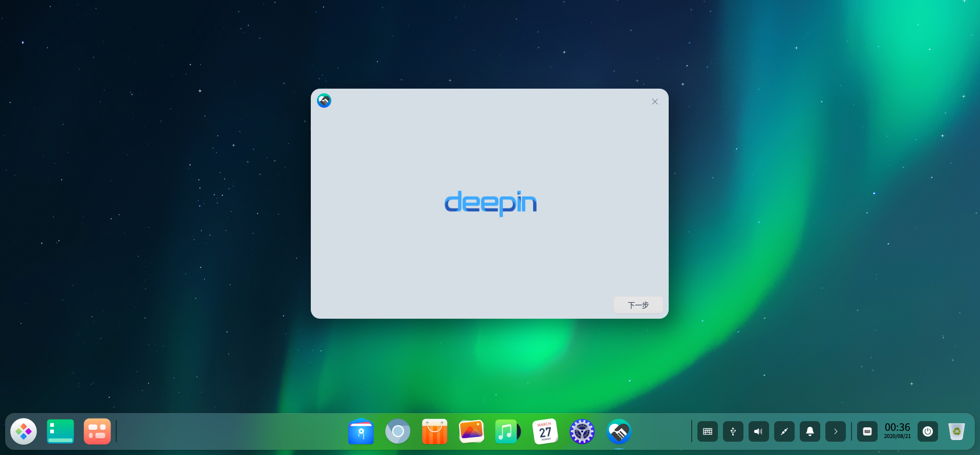The width and height of the screenshot is (980, 455).
Task: Open multitasking view in the dock
Action: pyautogui.click(x=97, y=431)
